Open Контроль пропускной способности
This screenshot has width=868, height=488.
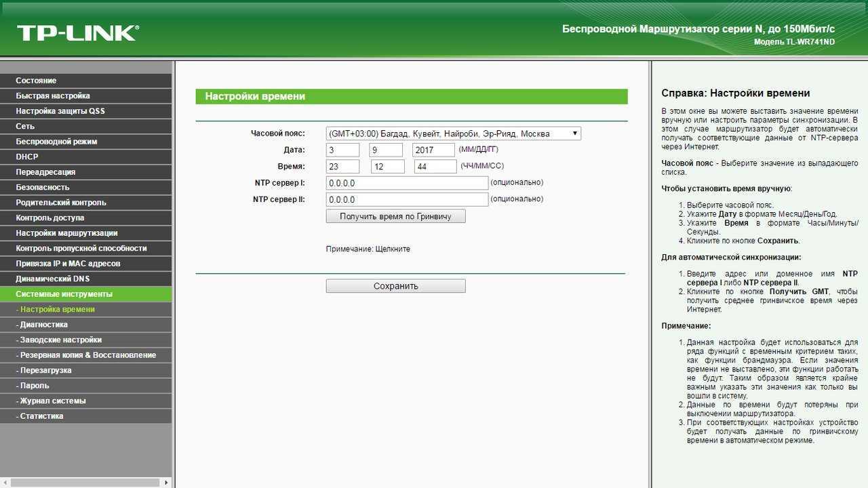coord(85,248)
